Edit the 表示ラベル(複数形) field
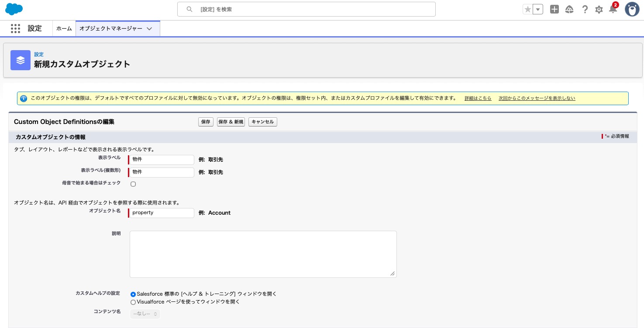 click(x=162, y=172)
